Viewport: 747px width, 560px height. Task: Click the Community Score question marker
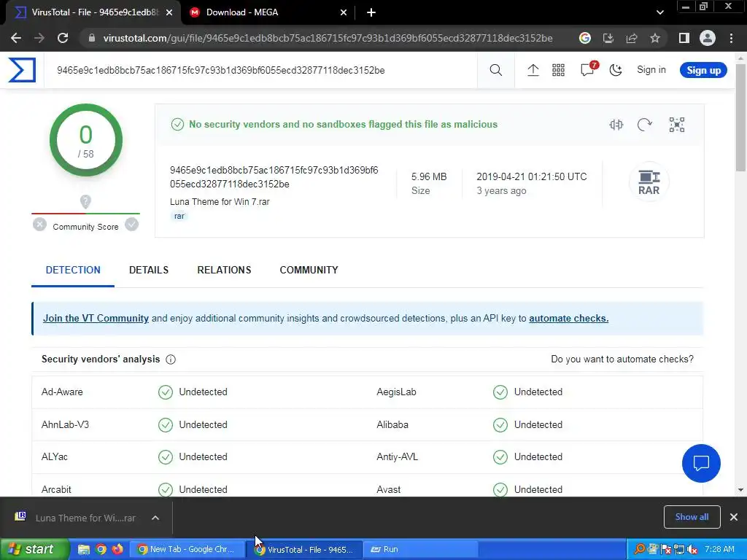[85, 202]
